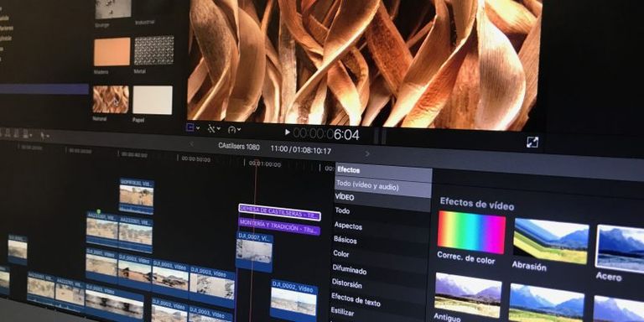Select the Color effects category

pyautogui.click(x=341, y=253)
